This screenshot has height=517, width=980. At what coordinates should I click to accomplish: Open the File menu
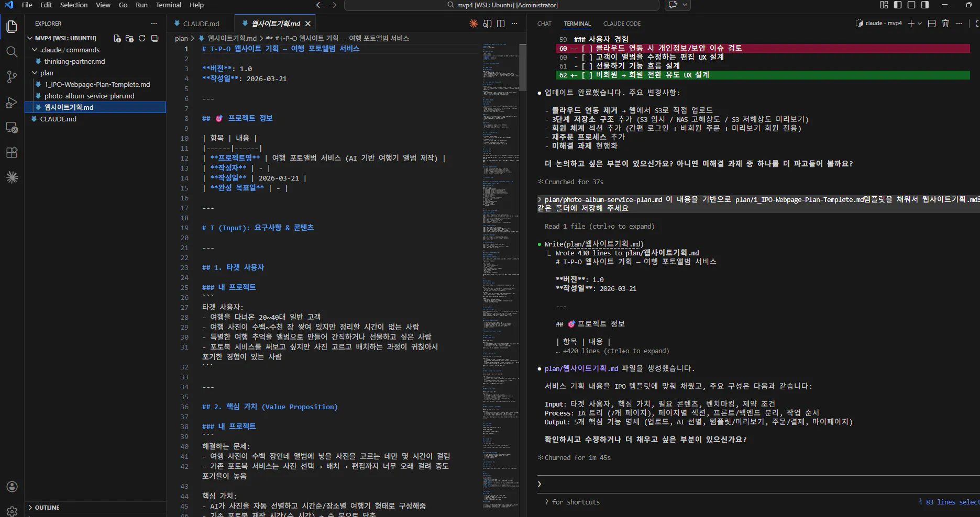point(27,5)
